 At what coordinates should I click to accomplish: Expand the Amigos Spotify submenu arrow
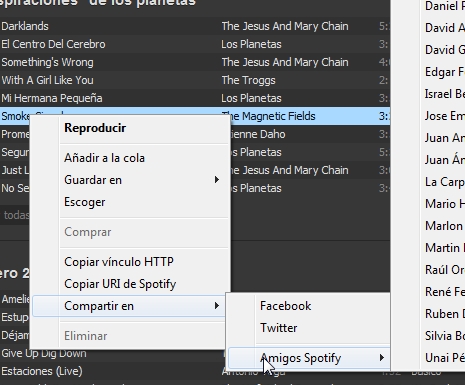tap(382, 358)
